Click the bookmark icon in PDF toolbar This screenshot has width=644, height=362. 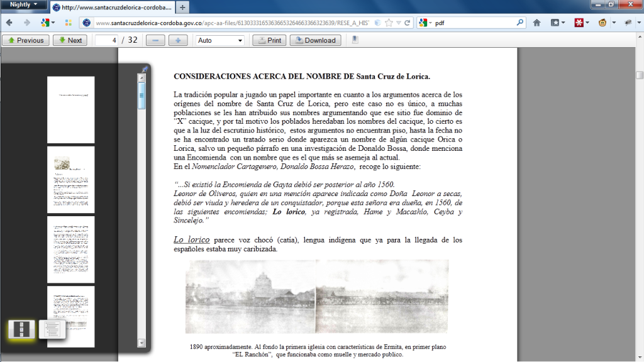pyautogui.click(x=355, y=40)
